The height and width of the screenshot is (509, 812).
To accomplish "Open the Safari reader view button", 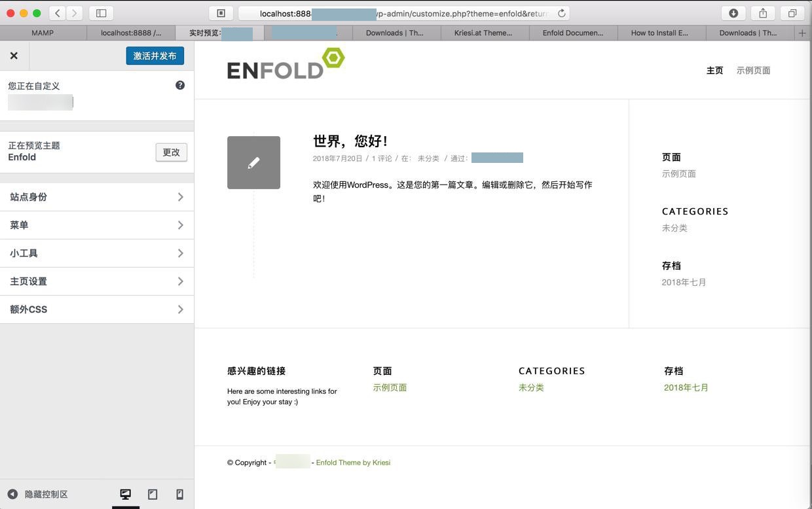I will point(221,13).
